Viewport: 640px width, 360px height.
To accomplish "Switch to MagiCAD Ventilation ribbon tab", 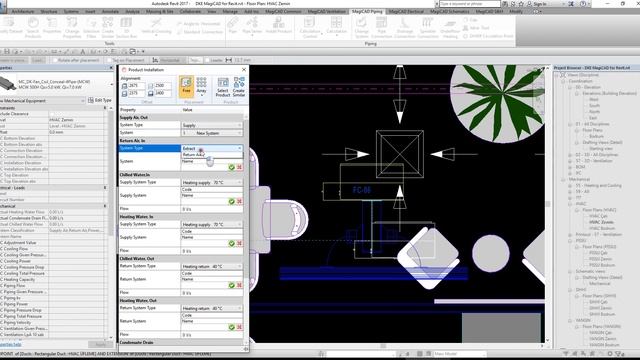I will click(x=327, y=11).
